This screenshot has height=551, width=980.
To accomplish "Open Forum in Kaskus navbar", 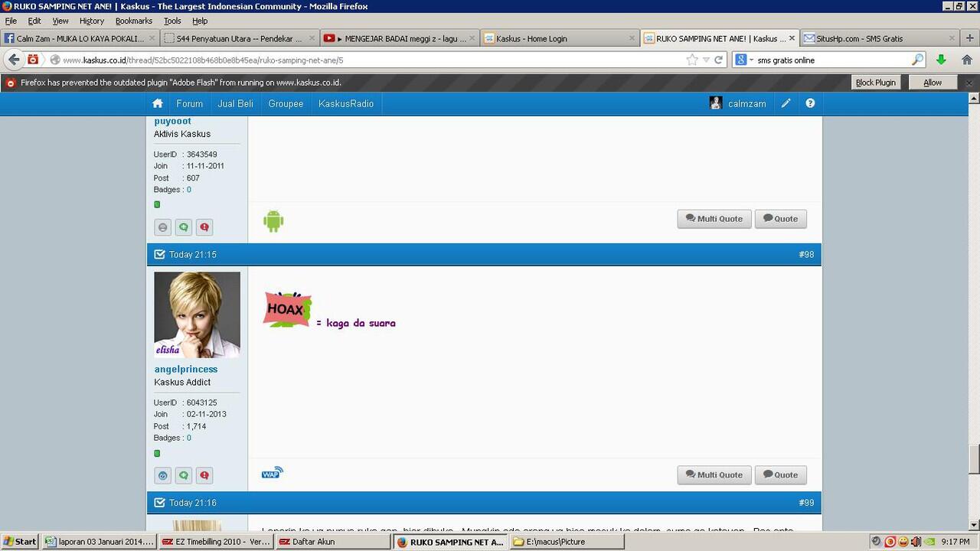I will 190,103.
